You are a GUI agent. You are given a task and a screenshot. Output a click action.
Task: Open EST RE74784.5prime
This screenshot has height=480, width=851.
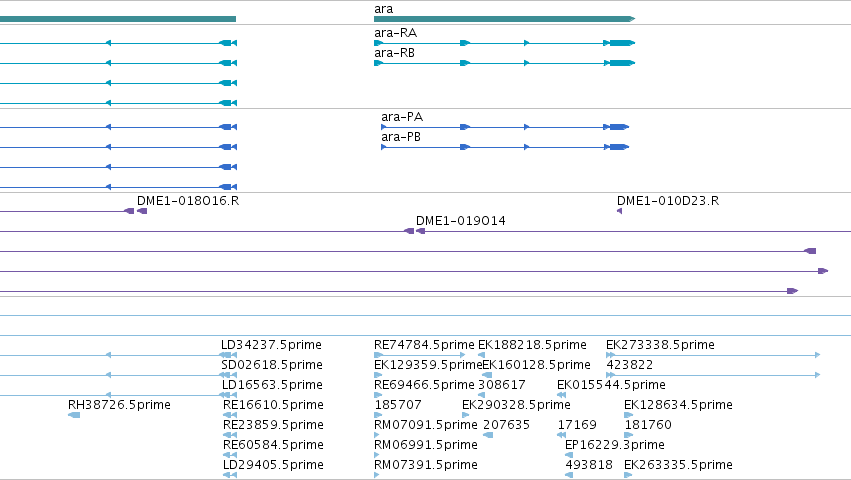(x=424, y=345)
